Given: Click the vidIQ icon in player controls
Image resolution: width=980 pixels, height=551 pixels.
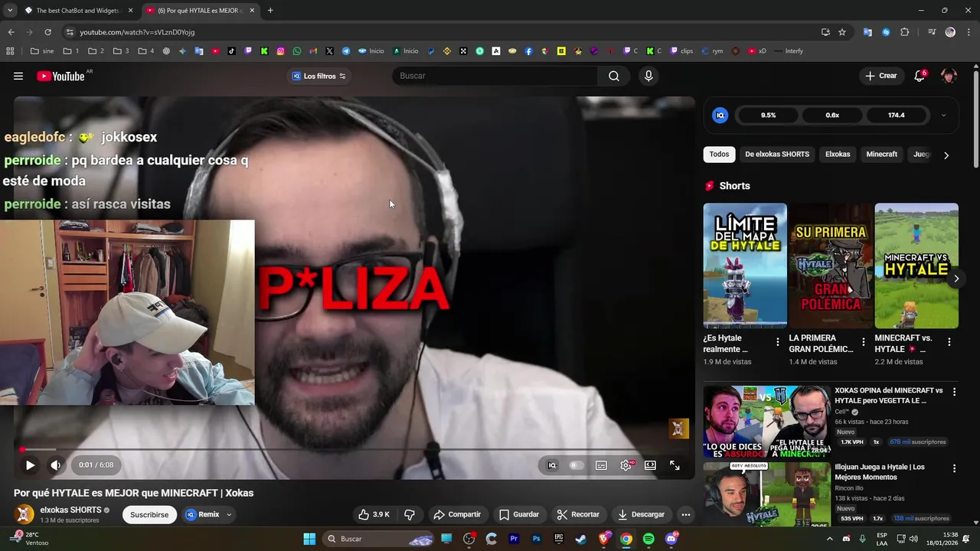Looking at the screenshot, I should click(552, 465).
